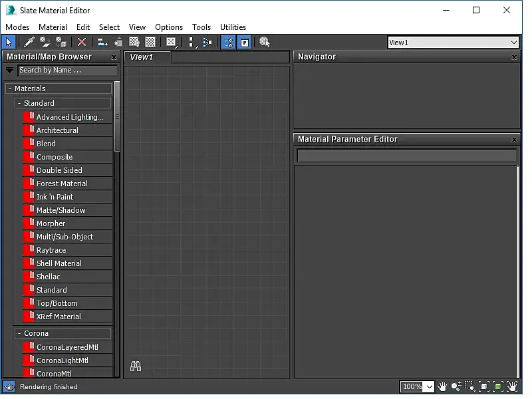532x399 pixels.
Task: Click the Zoom Region tool icon
Action: tap(469, 386)
